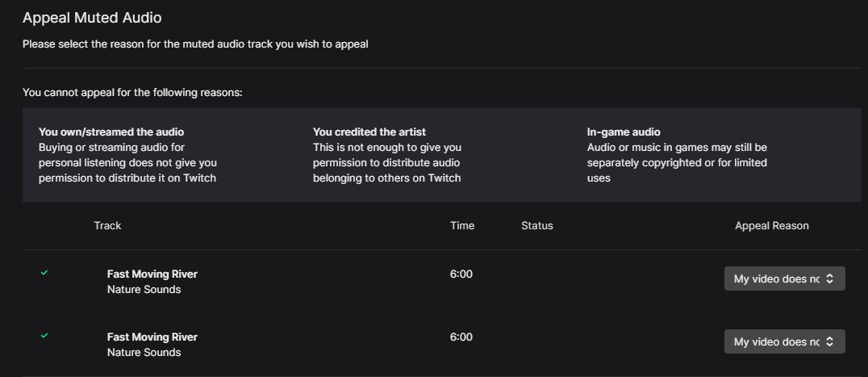Toggle the first Fast Moving River checkmark
Viewport: 868px width, 377px height.
(44, 273)
